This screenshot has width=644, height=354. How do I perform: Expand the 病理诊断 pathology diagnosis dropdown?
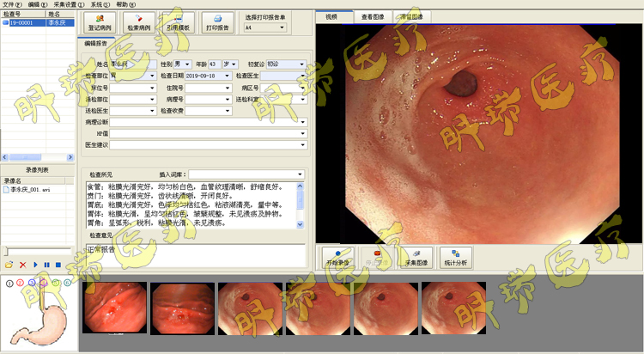click(x=303, y=122)
